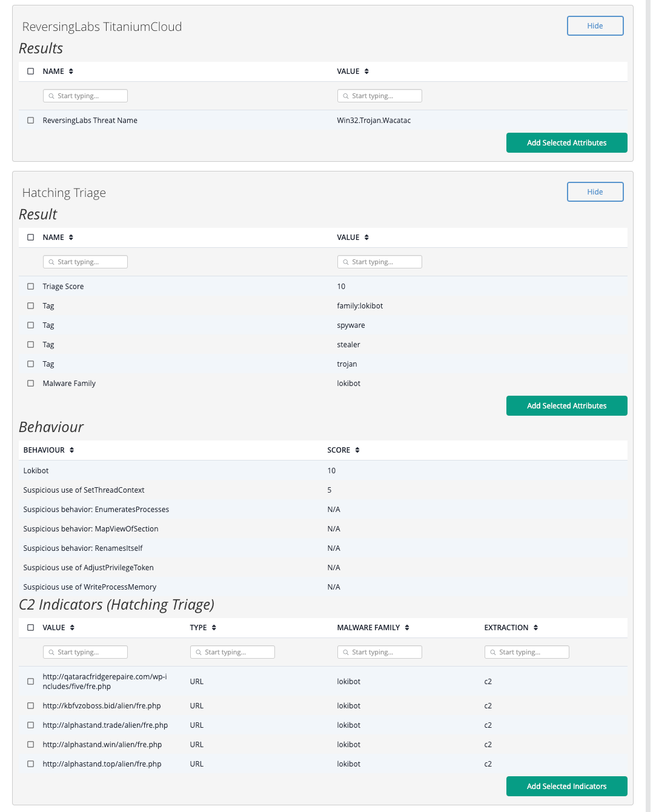Sort C2 Indicators by EXTRACTION column arrows

[535, 628]
